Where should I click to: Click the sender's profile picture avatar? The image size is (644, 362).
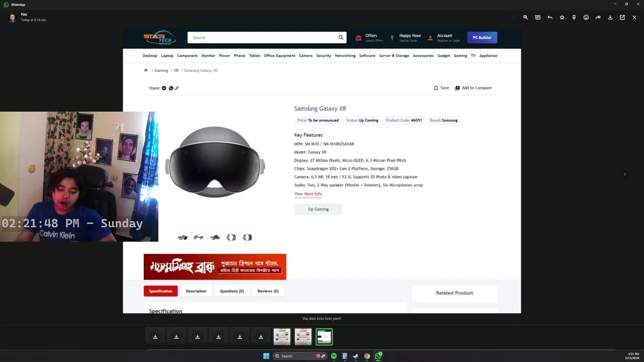[12, 18]
